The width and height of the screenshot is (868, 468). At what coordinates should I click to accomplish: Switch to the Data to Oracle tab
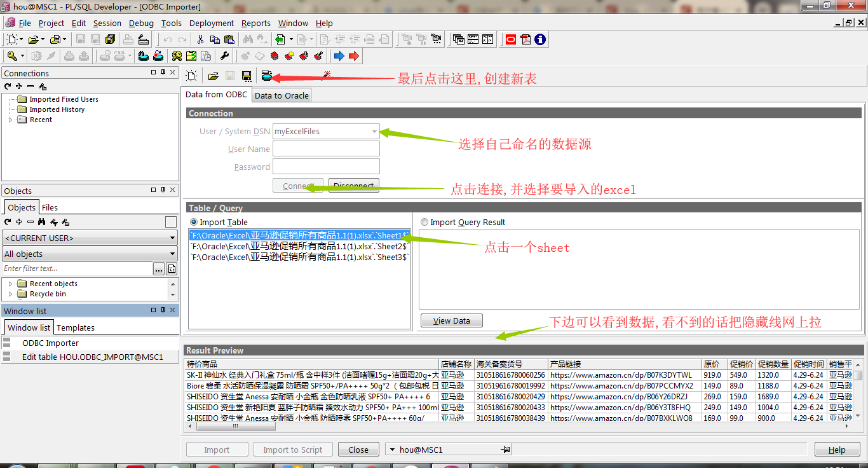pyautogui.click(x=281, y=95)
